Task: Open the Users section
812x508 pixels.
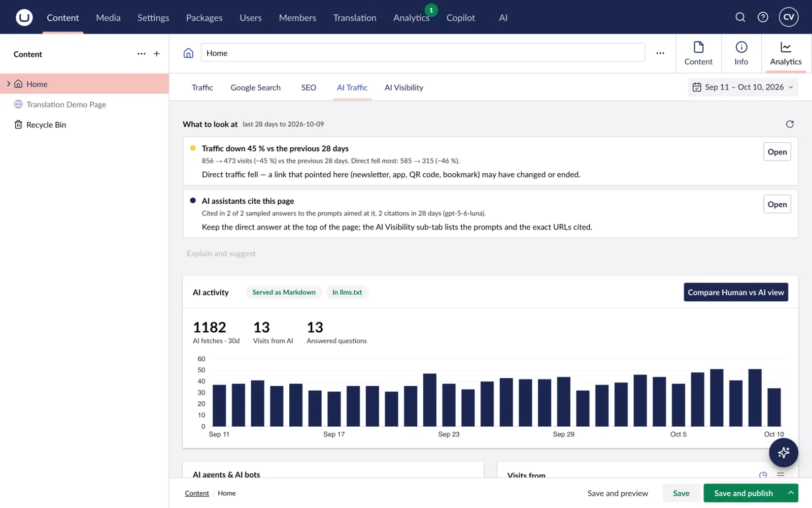Action: tap(251, 18)
